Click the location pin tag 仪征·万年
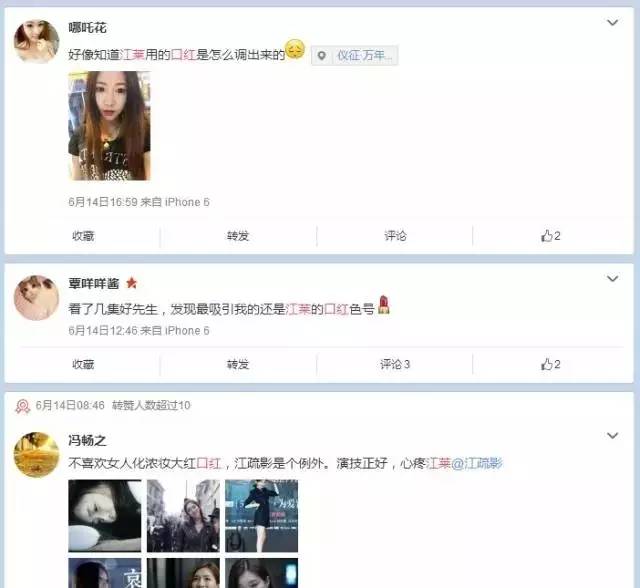640x588 pixels. click(354, 55)
